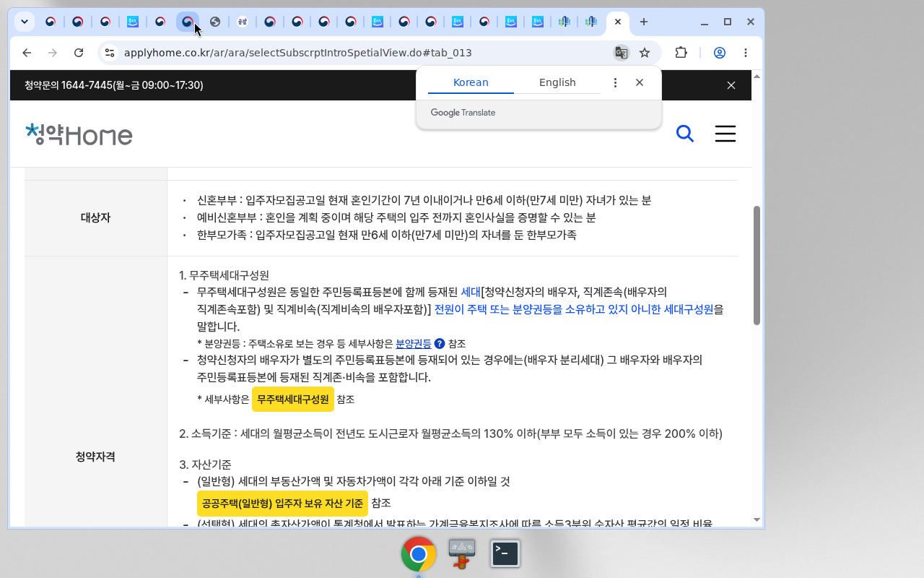Viewport: 924px width, 578px height.
Task: Click the blue 세대 text
Action: pyautogui.click(x=471, y=292)
